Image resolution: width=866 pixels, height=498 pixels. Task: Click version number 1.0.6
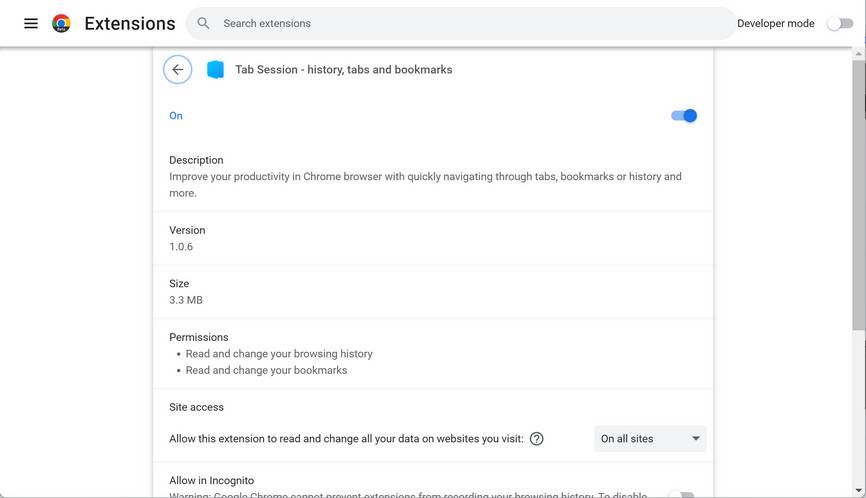pyautogui.click(x=181, y=247)
